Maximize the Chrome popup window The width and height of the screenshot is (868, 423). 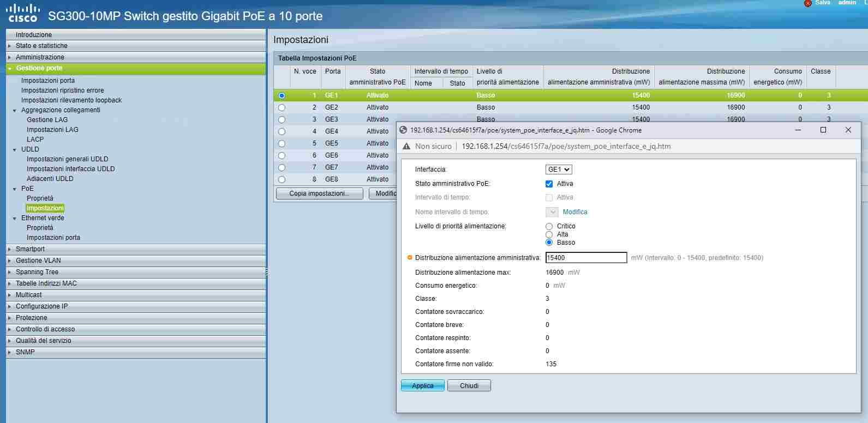click(823, 130)
